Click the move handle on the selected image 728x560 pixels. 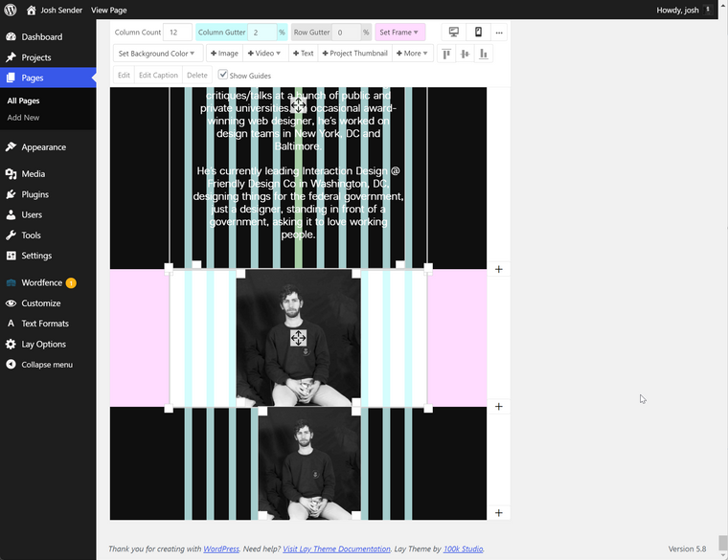[298, 338]
